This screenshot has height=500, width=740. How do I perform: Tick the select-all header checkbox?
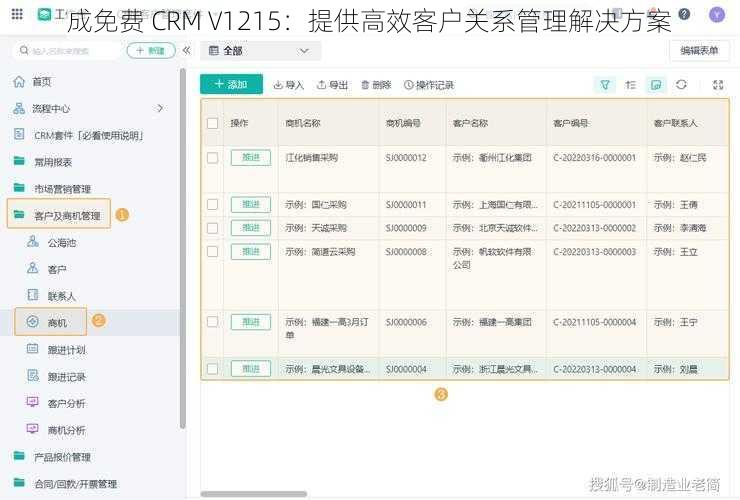[x=212, y=123]
